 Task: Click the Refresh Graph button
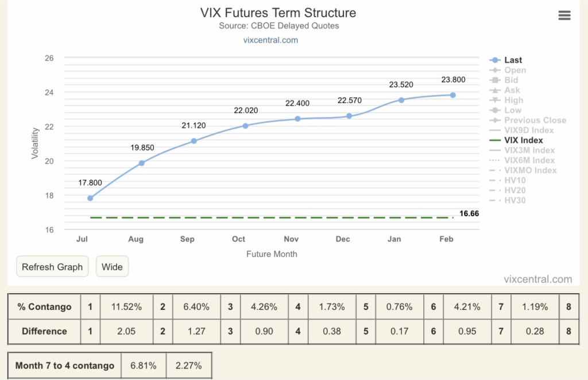click(52, 267)
